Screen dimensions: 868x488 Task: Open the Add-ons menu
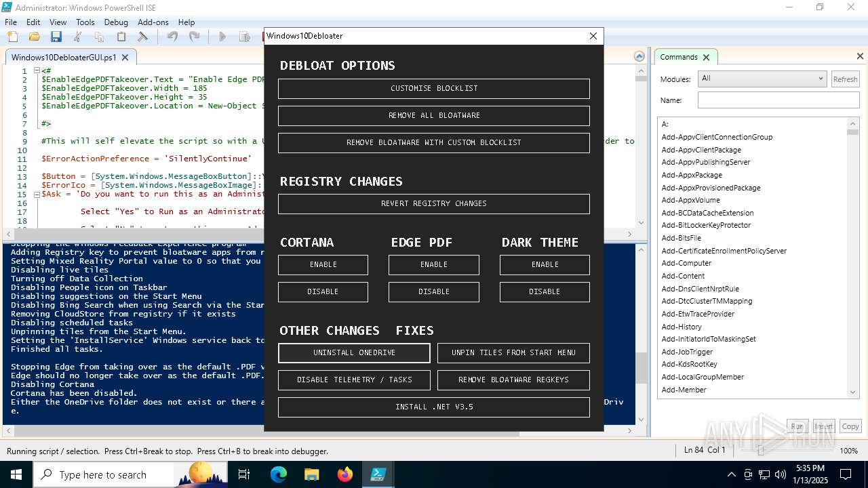[x=153, y=22]
